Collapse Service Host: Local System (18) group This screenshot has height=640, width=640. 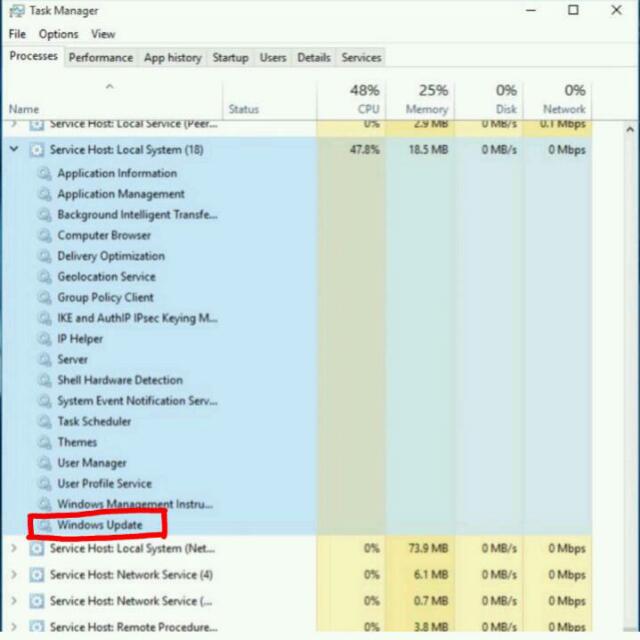14,150
